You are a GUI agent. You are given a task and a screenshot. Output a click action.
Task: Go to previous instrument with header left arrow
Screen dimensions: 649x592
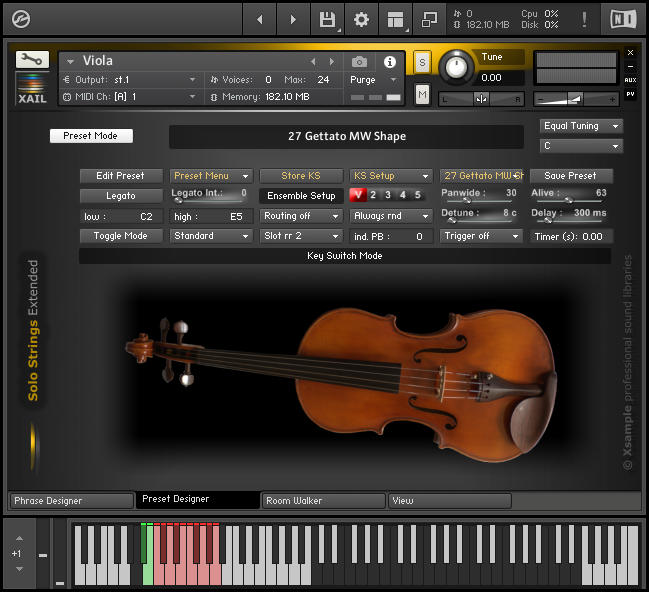(x=260, y=19)
